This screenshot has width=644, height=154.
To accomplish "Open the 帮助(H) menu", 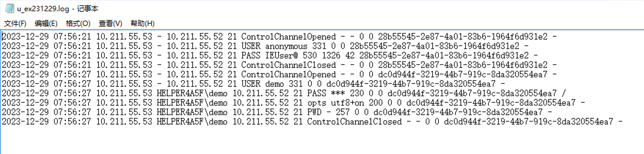I will (142, 23).
